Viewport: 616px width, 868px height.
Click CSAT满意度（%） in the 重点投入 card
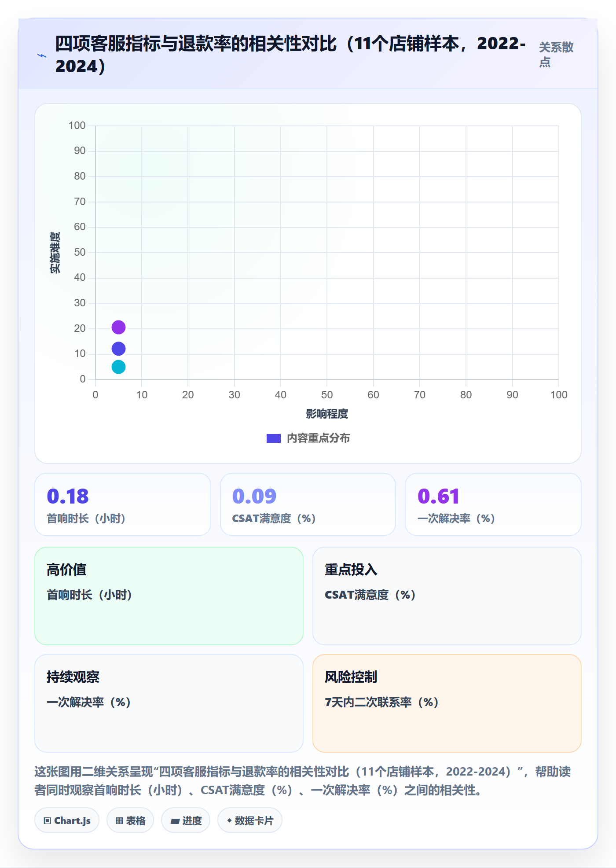(370, 595)
